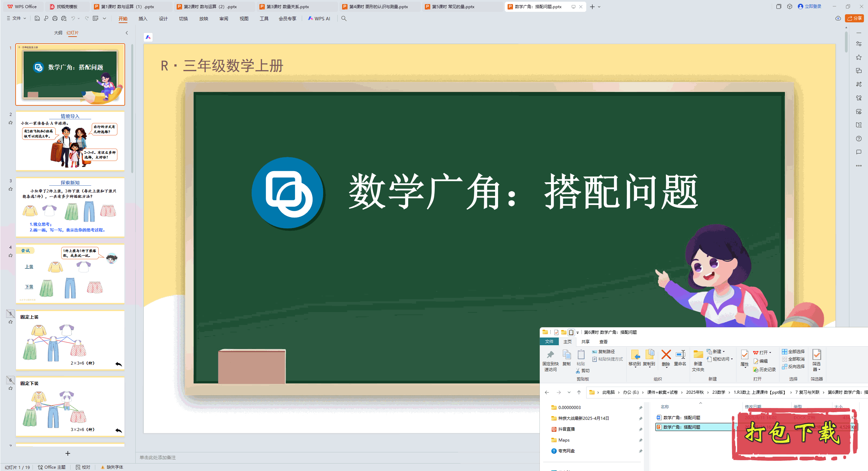Toggle the star marker on slide 2

[x=11, y=123]
